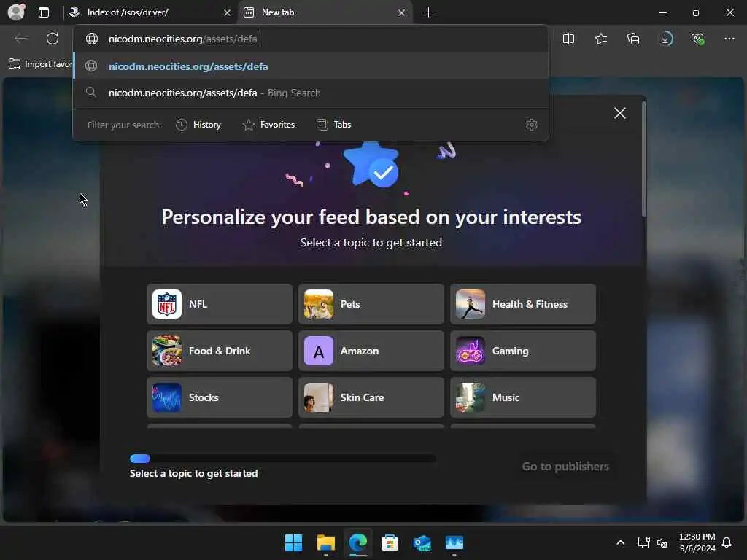This screenshot has width=747, height=560.
Task: Click Go to publishers button
Action: (x=565, y=467)
